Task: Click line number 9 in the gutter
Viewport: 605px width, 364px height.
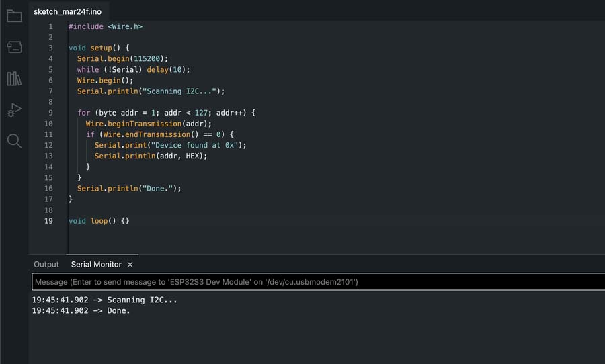Action: coord(50,113)
